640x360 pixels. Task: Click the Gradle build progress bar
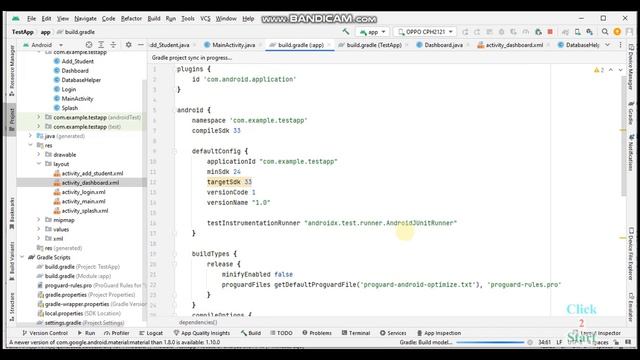490,342
